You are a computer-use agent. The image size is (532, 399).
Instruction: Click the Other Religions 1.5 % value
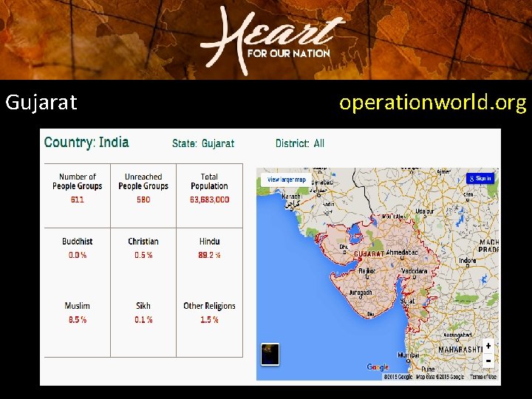click(x=209, y=320)
